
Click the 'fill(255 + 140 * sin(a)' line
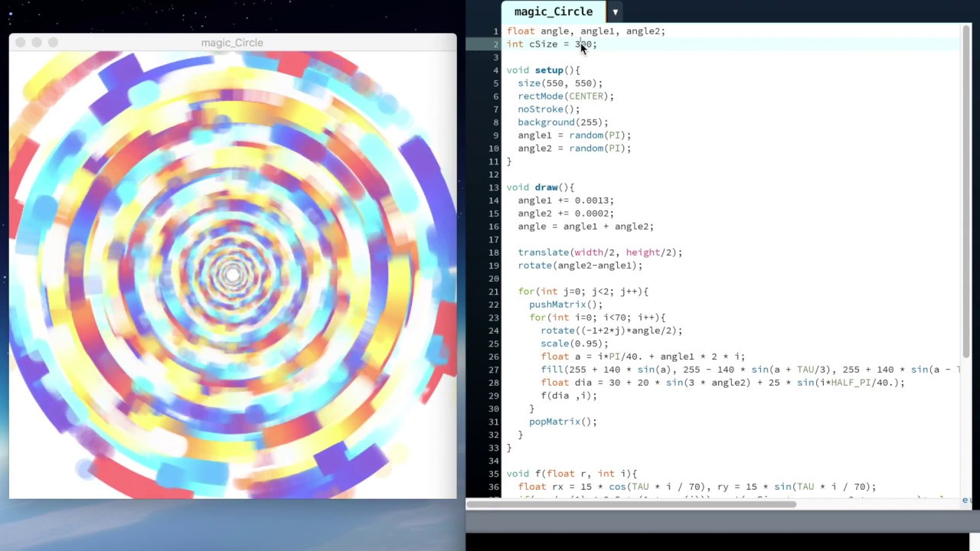click(x=750, y=370)
